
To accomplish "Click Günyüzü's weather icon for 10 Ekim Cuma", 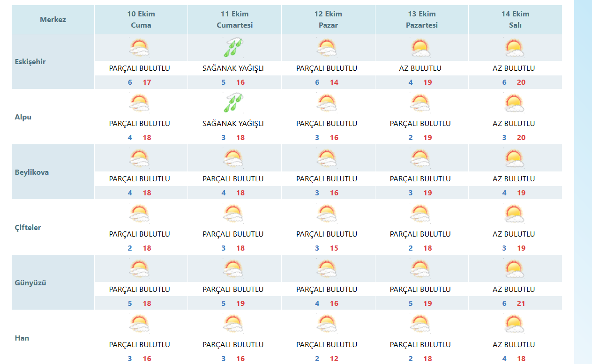I will click(x=140, y=269).
